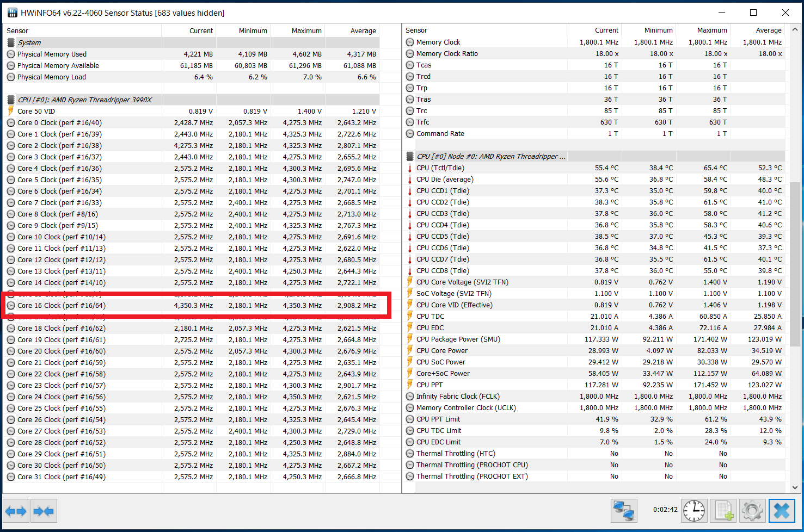Select the Trfc timing row
804x532 pixels.
[594, 122]
